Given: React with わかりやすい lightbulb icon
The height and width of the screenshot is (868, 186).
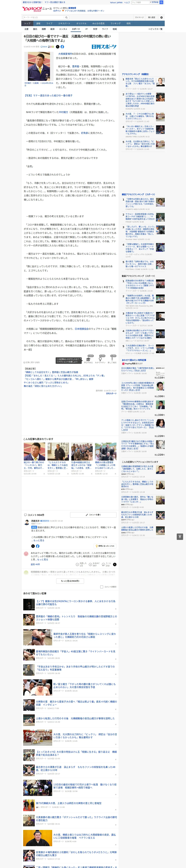Looking at the screenshot, I should click(x=100, y=359).
